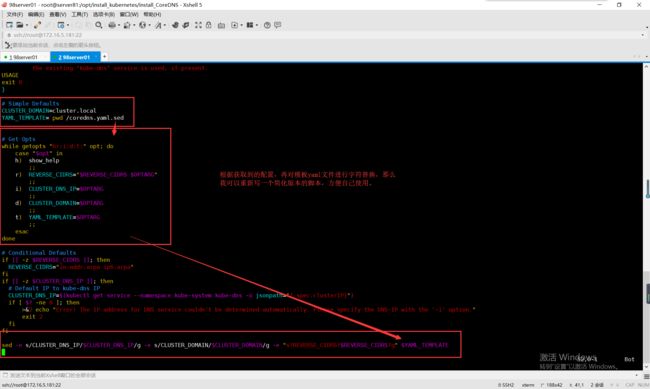Expand the font icon dropdown arrow
The image size is (650, 389).
tap(165, 25)
